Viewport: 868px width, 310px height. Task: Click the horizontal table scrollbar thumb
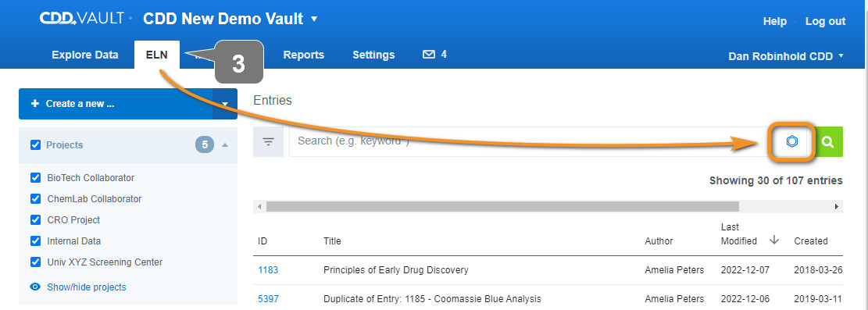502,206
